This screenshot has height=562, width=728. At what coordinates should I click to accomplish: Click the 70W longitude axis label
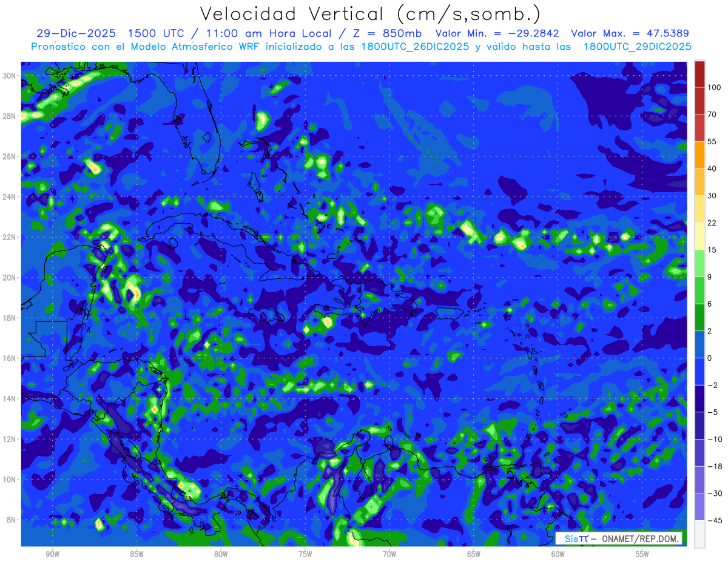coord(389,554)
